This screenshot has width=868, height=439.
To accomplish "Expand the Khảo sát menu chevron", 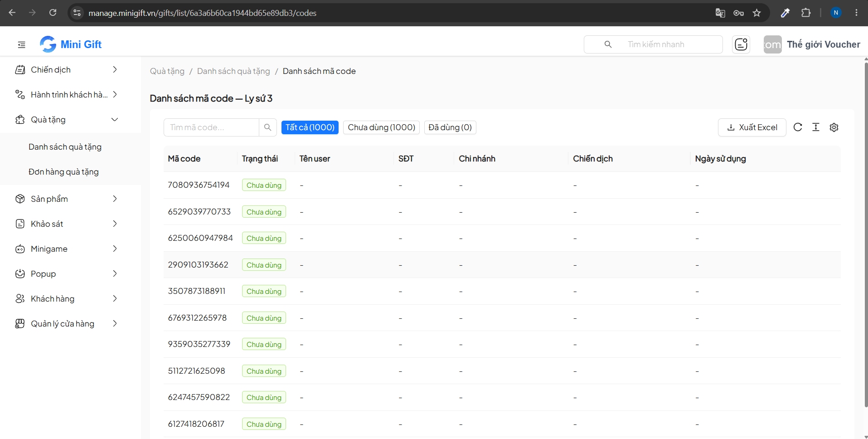I will tap(115, 224).
